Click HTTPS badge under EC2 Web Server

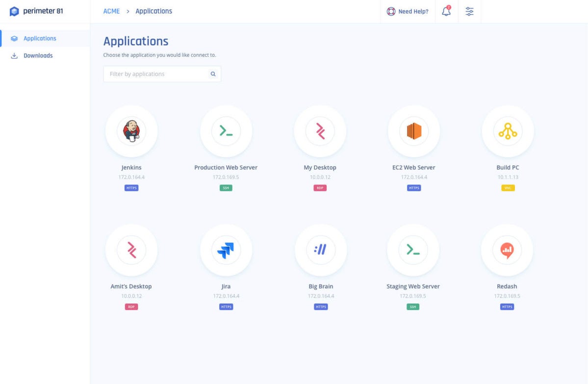coord(413,188)
